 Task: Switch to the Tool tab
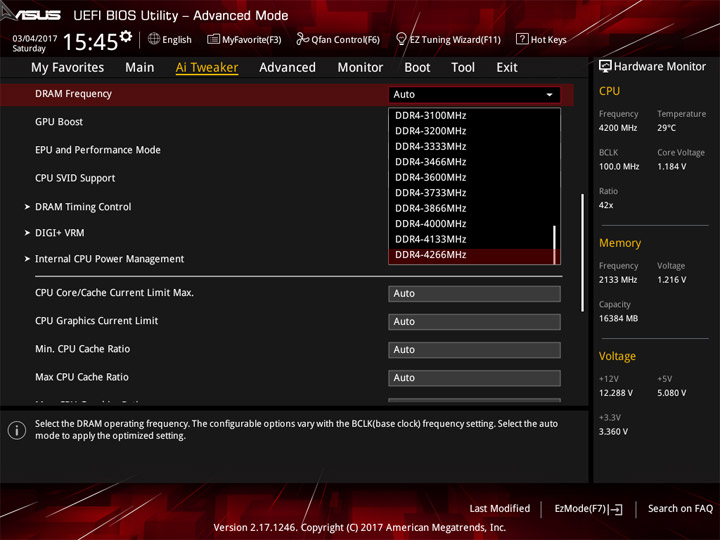click(463, 68)
